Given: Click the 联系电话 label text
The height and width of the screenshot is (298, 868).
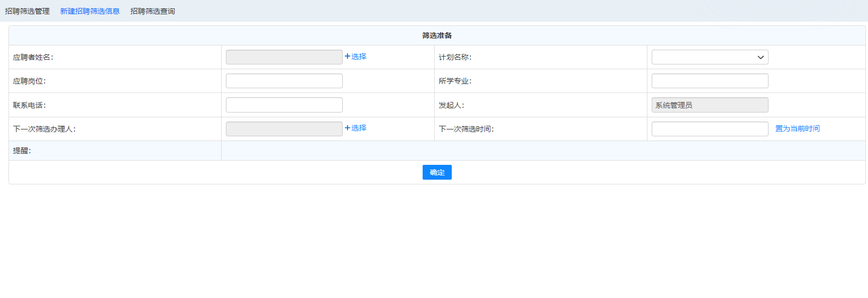Looking at the screenshot, I should [30, 105].
